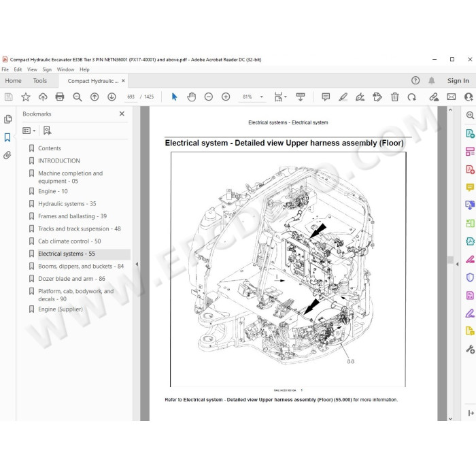This screenshot has width=476, height=476.
Task: Add a new bookmark icon
Action: 47,131
